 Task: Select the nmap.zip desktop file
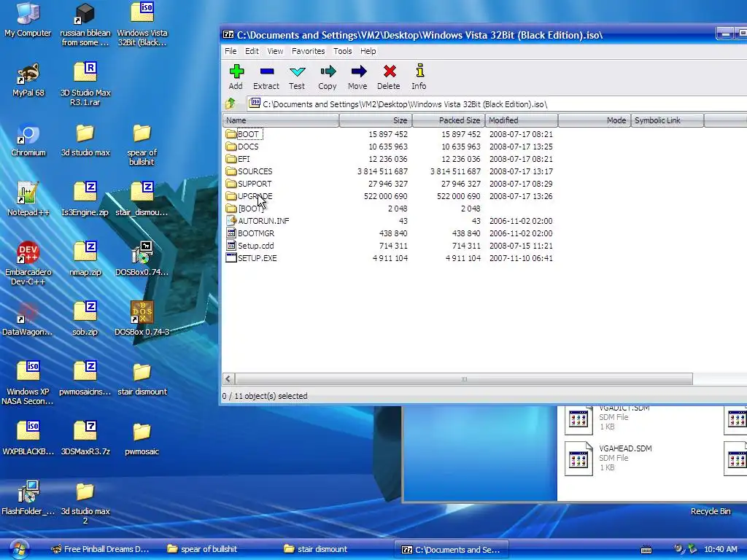85,260
